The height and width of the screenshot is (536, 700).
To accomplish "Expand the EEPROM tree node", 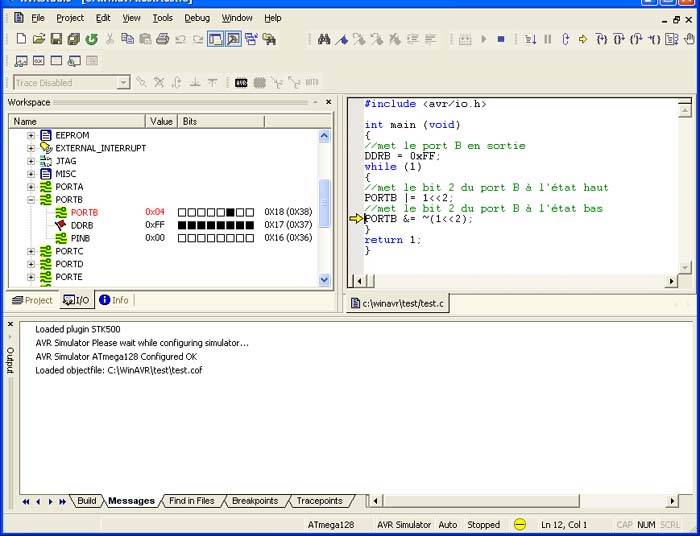I will coord(31,134).
